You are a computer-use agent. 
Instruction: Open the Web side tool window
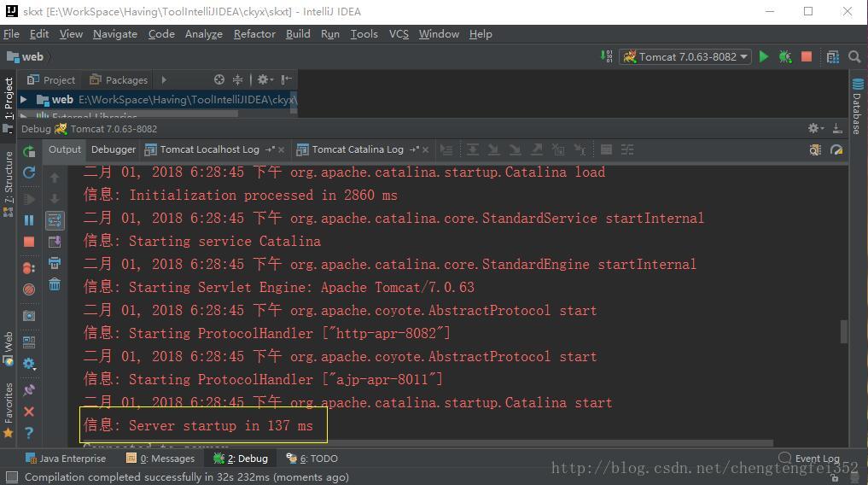point(9,348)
